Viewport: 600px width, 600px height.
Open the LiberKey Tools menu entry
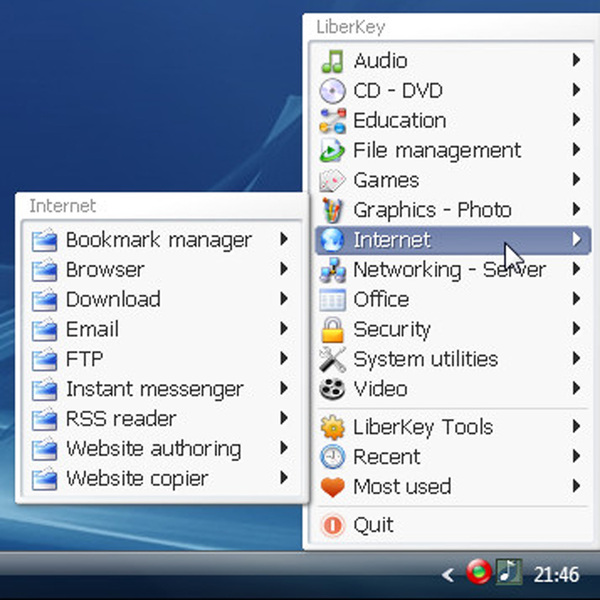pos(453,427)
